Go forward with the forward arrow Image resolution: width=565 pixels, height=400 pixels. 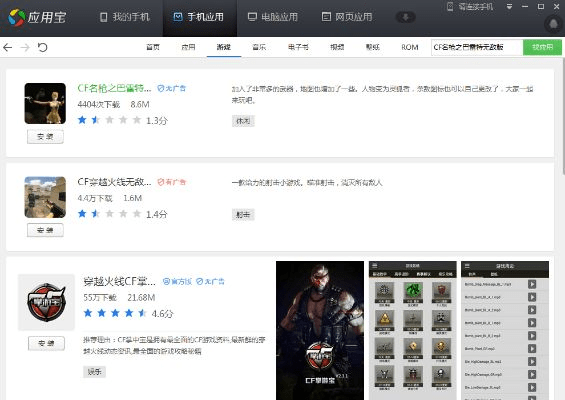25,47
